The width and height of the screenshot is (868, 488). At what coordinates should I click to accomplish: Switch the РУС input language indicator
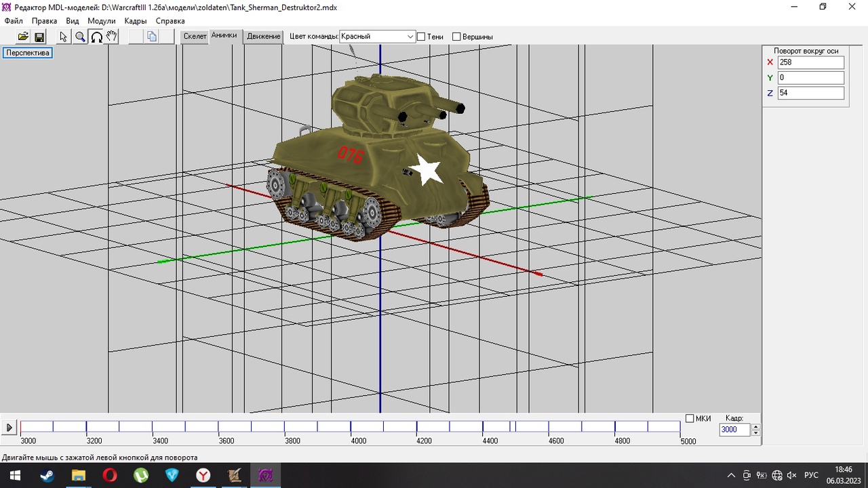[x=811, y=475]
